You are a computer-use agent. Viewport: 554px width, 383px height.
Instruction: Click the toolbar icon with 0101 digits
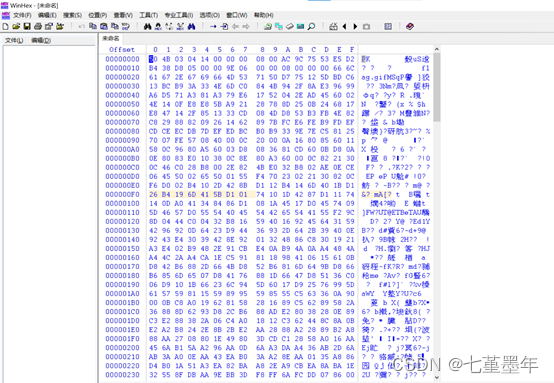[126, 26]
